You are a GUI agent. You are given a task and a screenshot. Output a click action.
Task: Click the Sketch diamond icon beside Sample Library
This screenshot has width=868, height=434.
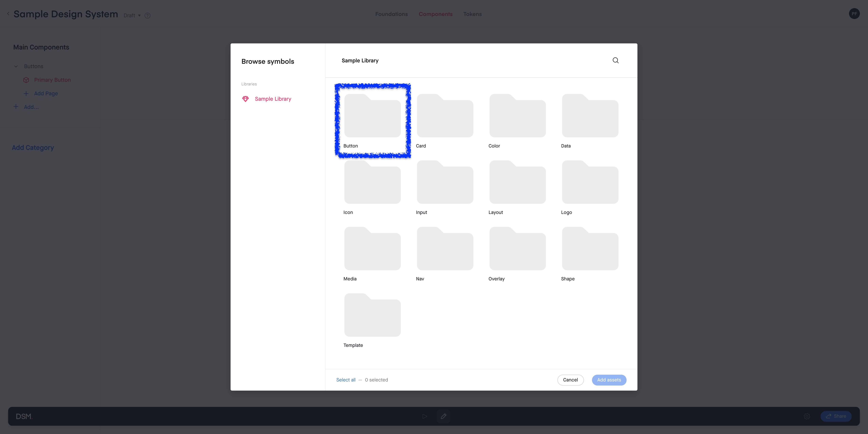pos(245,99)
